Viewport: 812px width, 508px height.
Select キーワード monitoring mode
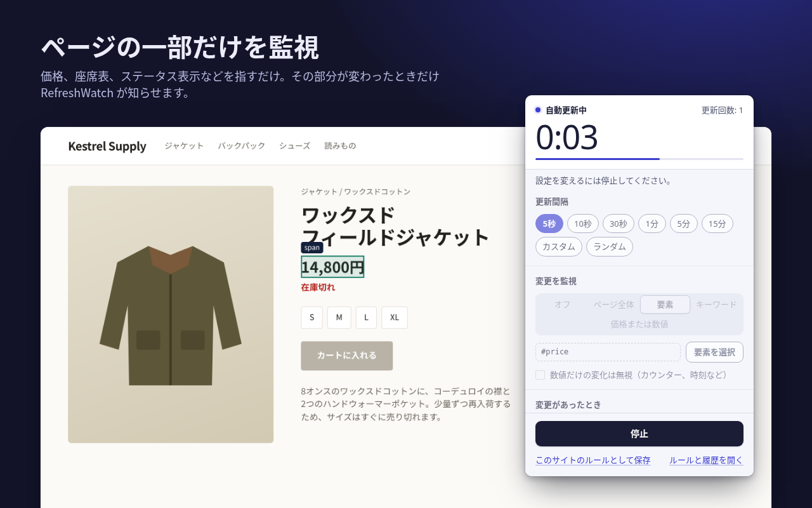[x=716, y=305]
